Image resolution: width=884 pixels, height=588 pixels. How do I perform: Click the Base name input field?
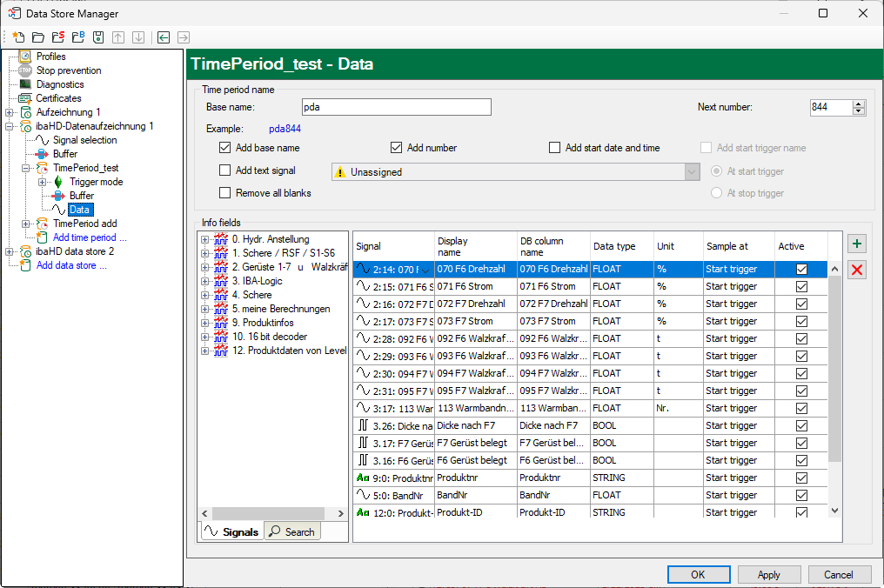(396, 107)
